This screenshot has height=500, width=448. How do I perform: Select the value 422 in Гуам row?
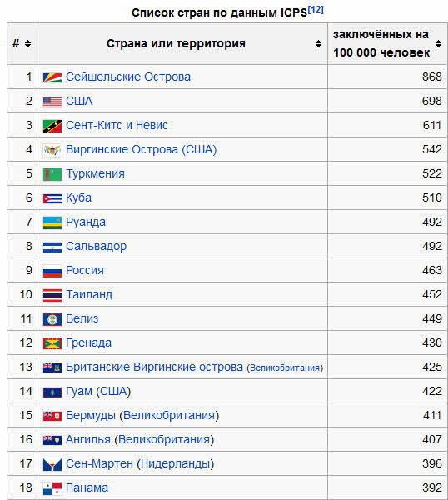431,392
